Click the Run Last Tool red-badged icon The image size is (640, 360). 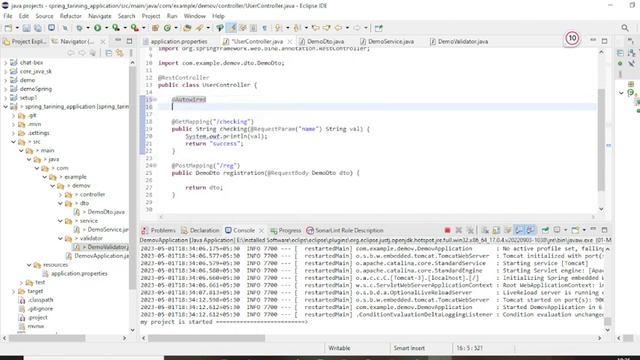point(134,28)
